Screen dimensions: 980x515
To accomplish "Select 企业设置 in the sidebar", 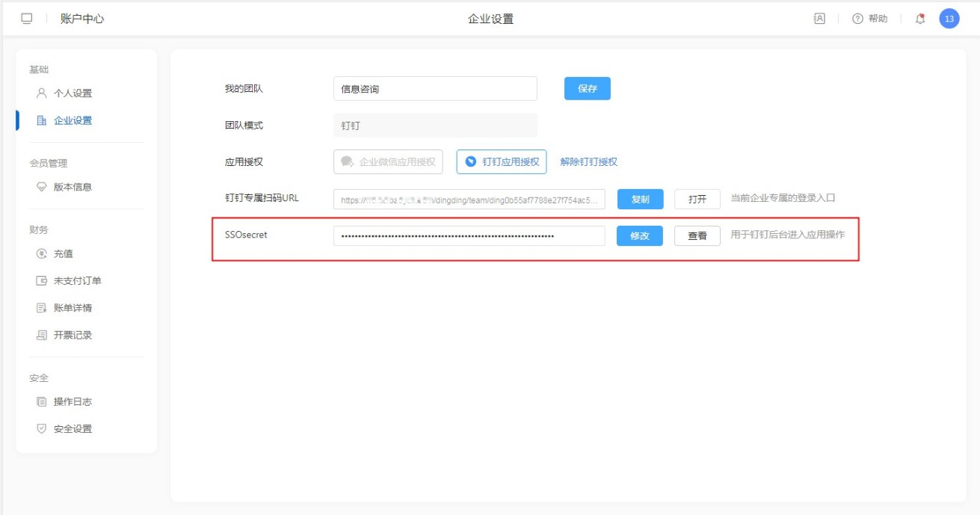I will coord(73,120).
